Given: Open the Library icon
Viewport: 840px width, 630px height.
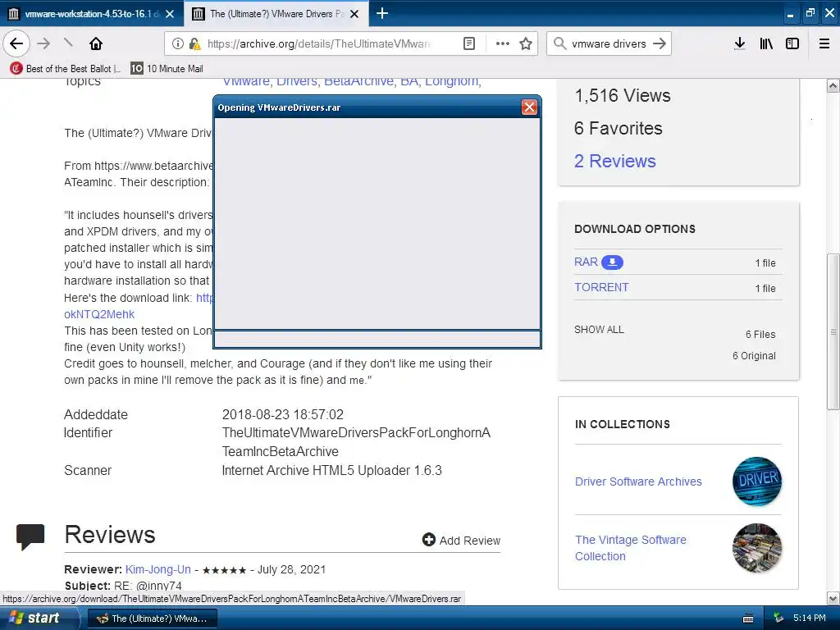Looking at the screenshot, I should [x=766, y=43].
